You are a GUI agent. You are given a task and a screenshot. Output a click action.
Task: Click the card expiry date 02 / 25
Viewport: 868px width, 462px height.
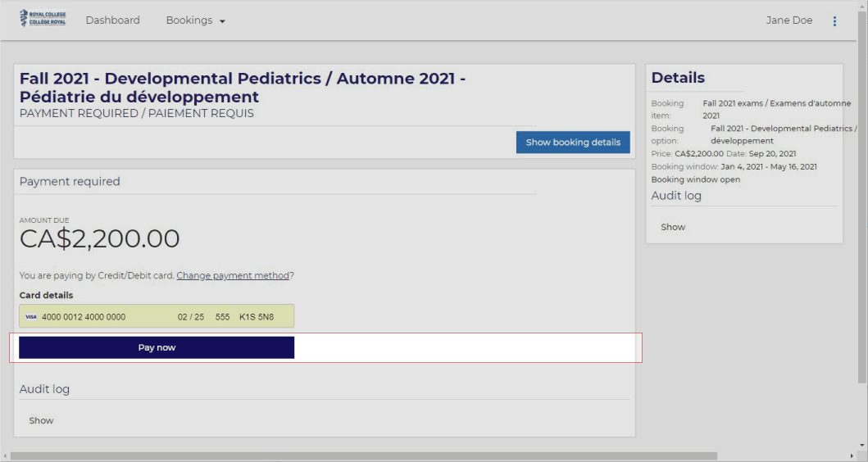pyautogui.click(x=190, y=317)
